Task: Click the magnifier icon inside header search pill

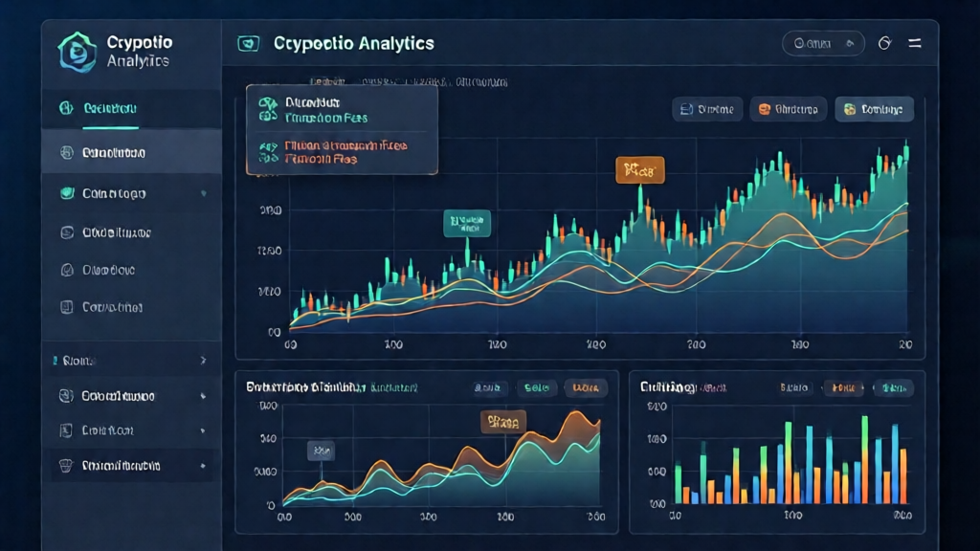Action: click(799, 43)
